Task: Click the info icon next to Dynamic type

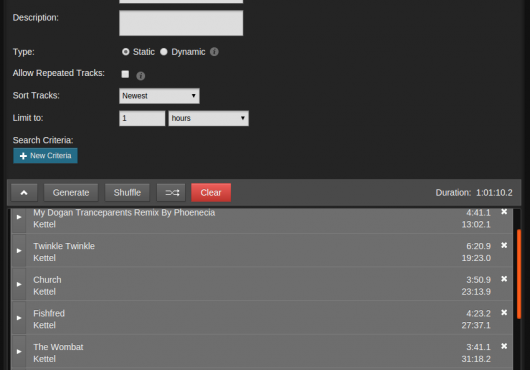Action: [x=214, y=52]
